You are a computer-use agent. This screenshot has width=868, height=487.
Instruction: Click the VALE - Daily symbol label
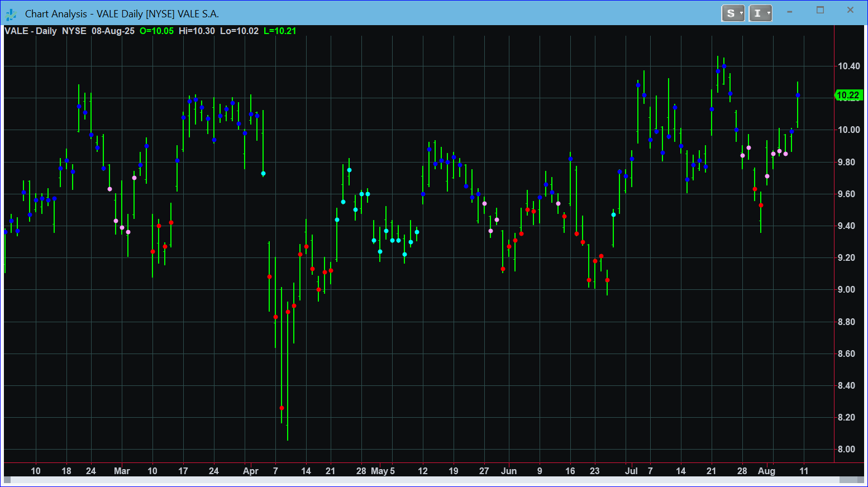click(x=31, y=31)
